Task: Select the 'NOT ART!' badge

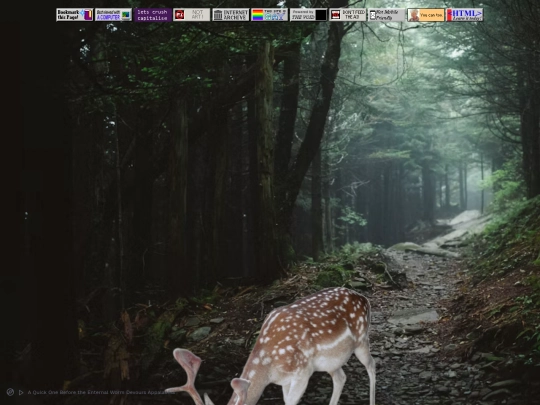Action: click(191, 15)
